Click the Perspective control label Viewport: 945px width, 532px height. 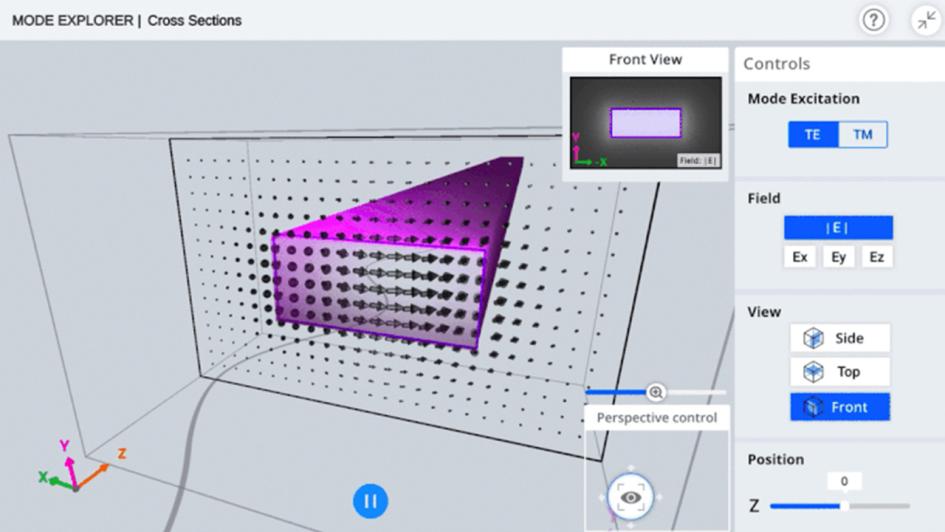click(x=657, y=418)
